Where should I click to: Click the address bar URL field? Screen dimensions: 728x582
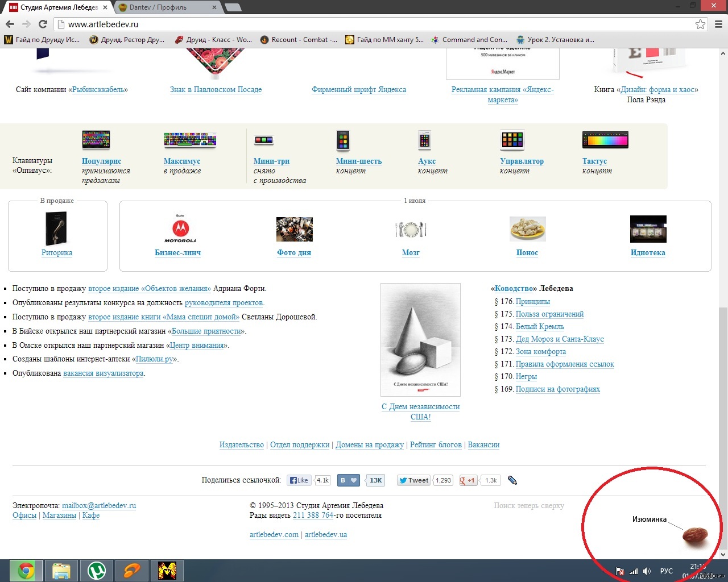341,24
